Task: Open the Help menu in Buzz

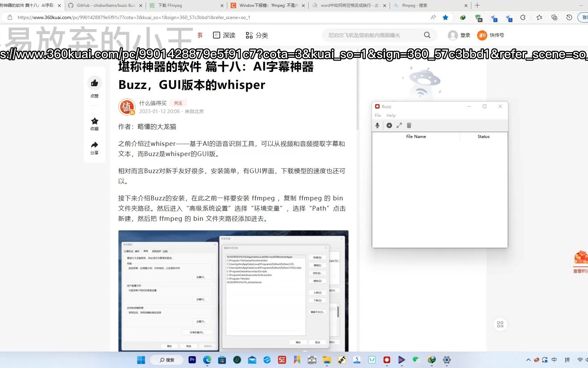Action: (391, 116)
